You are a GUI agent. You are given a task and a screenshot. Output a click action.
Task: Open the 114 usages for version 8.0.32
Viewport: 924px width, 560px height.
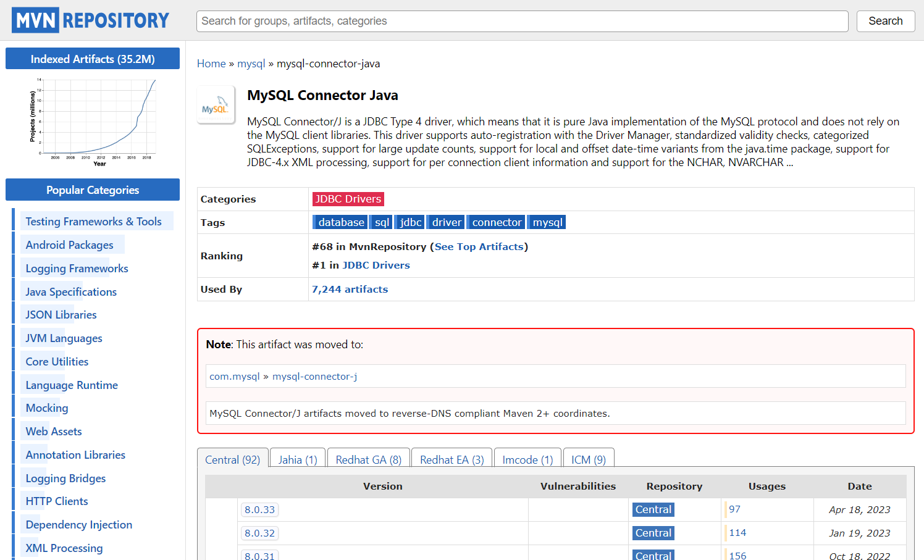pos(737,533)
